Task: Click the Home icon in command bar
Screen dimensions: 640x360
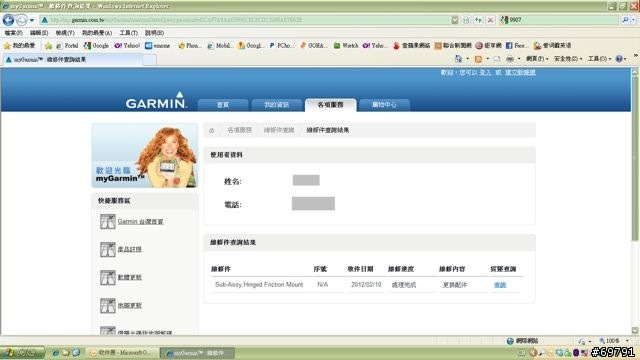Action: 458,59
